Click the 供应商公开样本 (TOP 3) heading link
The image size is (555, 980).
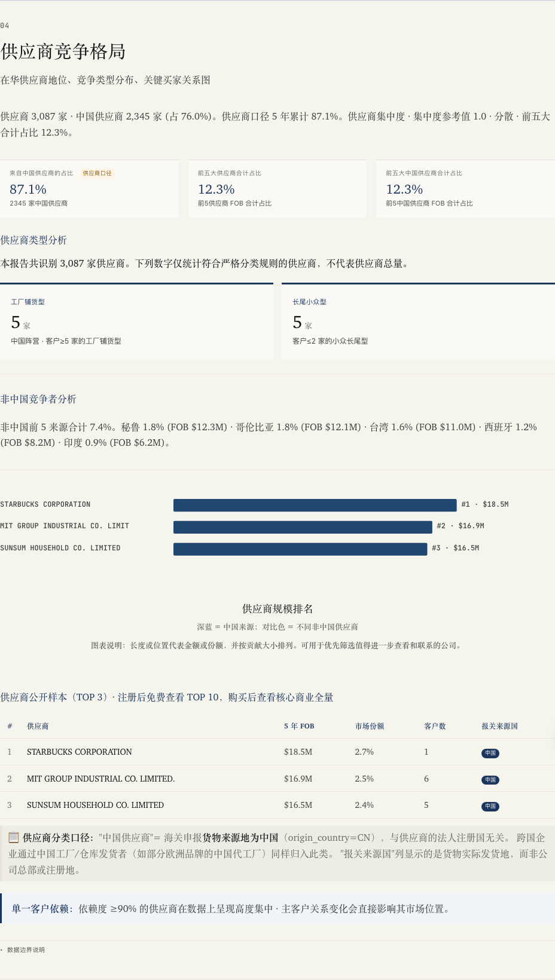(x=167, y=697)
